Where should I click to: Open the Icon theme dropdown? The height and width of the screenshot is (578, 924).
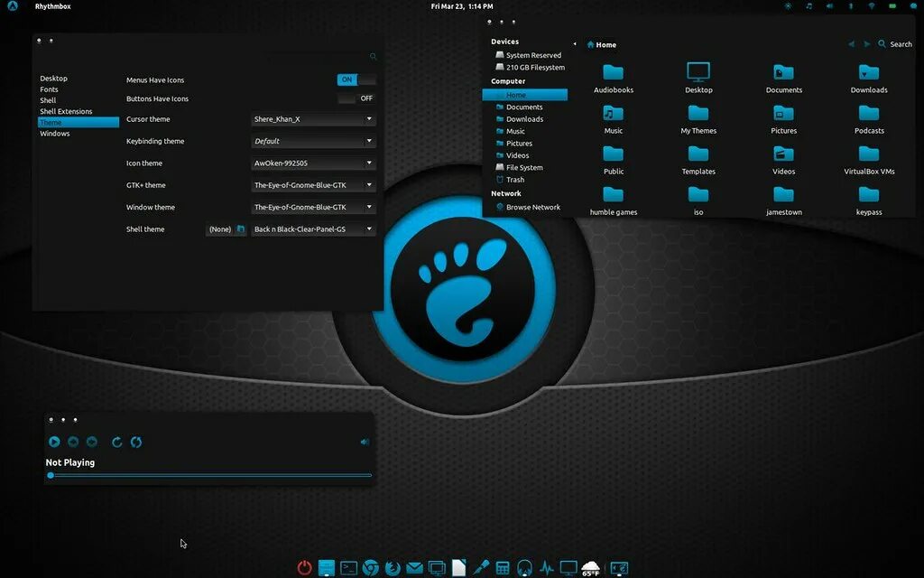point(313,163)
